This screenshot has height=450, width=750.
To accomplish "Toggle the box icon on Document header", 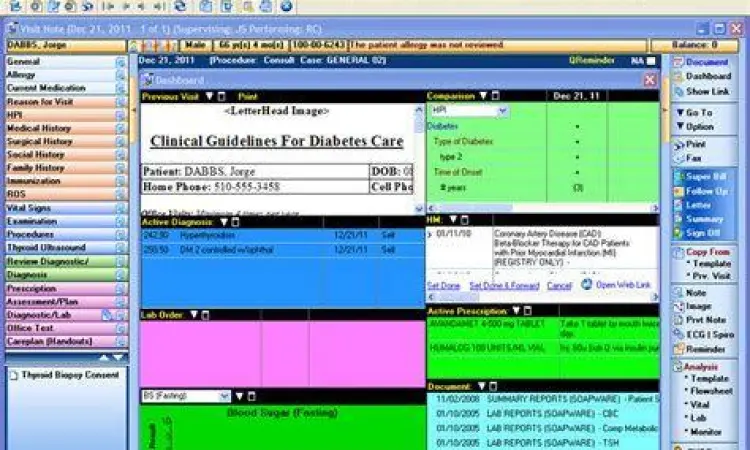I will (x=493, y=386).
